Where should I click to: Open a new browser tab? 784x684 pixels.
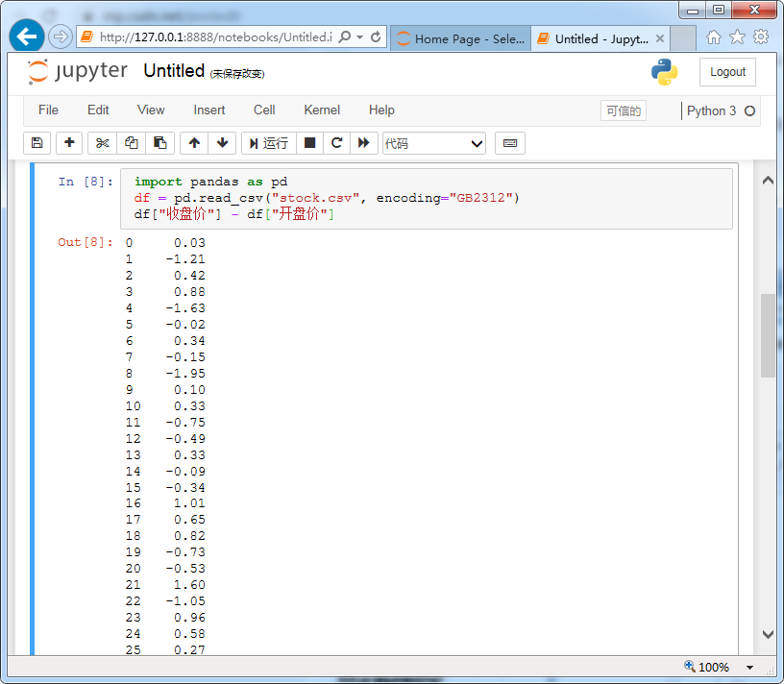(683, 38)
